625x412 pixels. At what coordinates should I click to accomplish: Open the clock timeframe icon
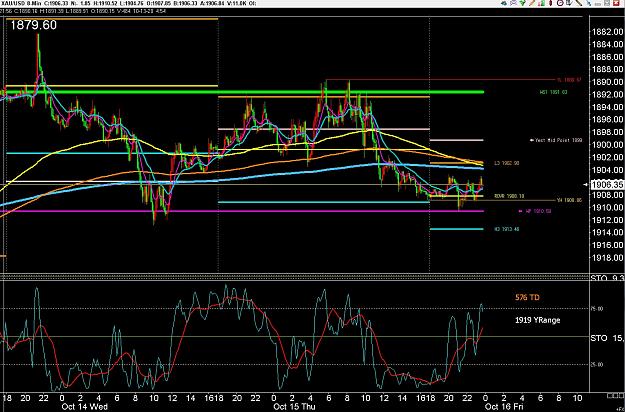pos(560,3)
